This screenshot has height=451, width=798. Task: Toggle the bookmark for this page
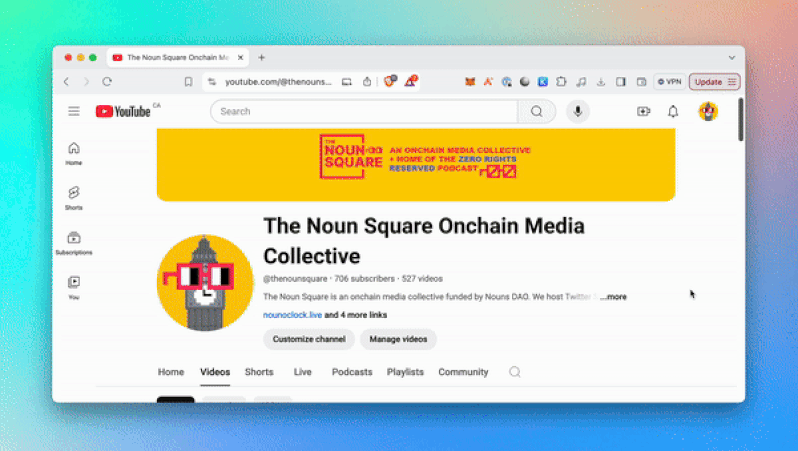(x=188, y=82)
